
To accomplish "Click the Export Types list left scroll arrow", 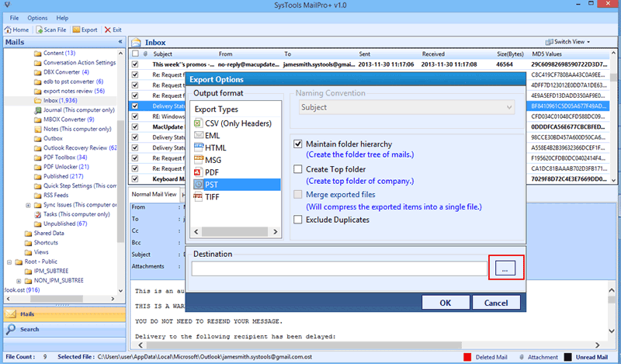I will point(196,232).
